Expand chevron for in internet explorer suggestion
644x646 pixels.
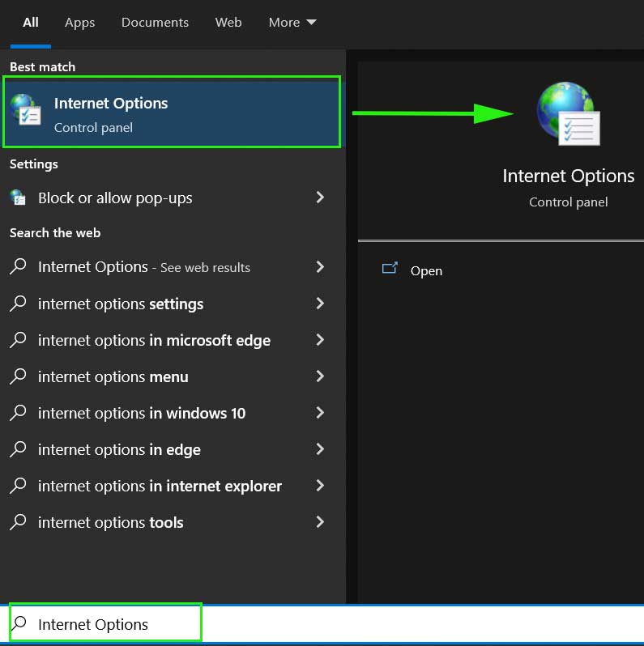click(319, 486)
